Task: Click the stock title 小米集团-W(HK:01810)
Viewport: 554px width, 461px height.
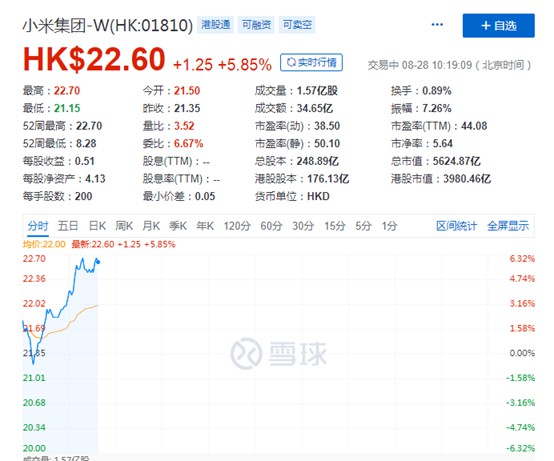Action: (x=108, y=25)
